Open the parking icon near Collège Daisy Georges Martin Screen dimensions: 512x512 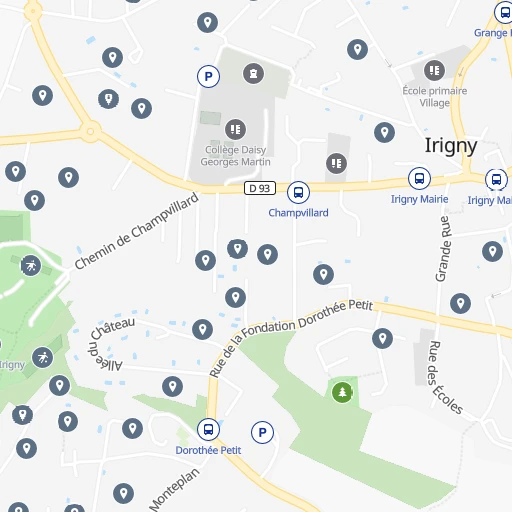coord(208,76)
